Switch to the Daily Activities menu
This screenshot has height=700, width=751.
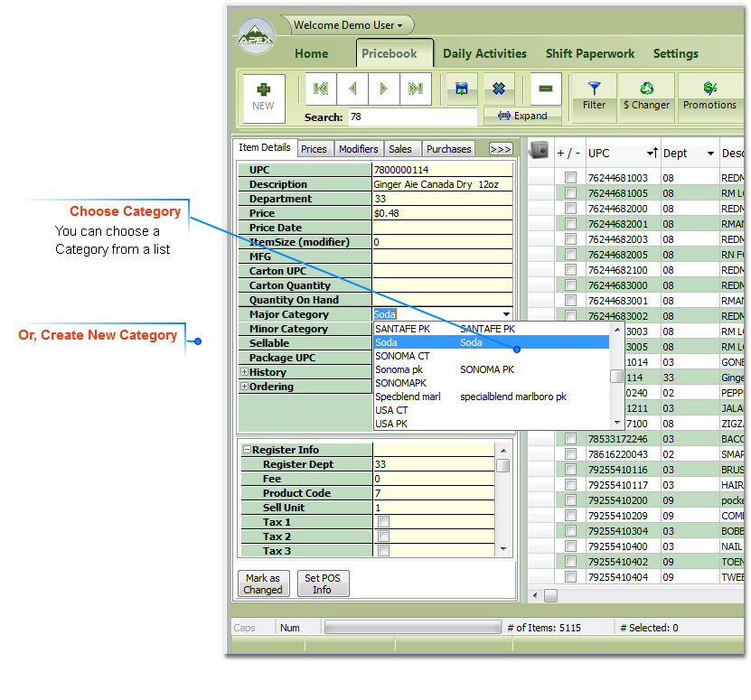point(484,53)
